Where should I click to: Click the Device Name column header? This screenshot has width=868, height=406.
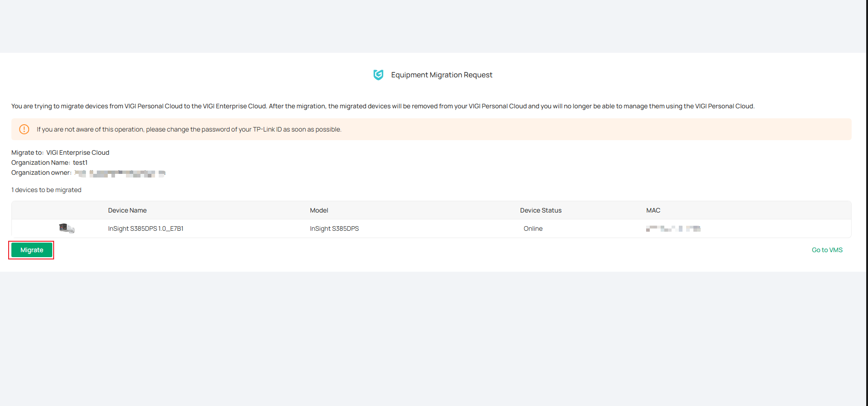(x=127, y=210)
